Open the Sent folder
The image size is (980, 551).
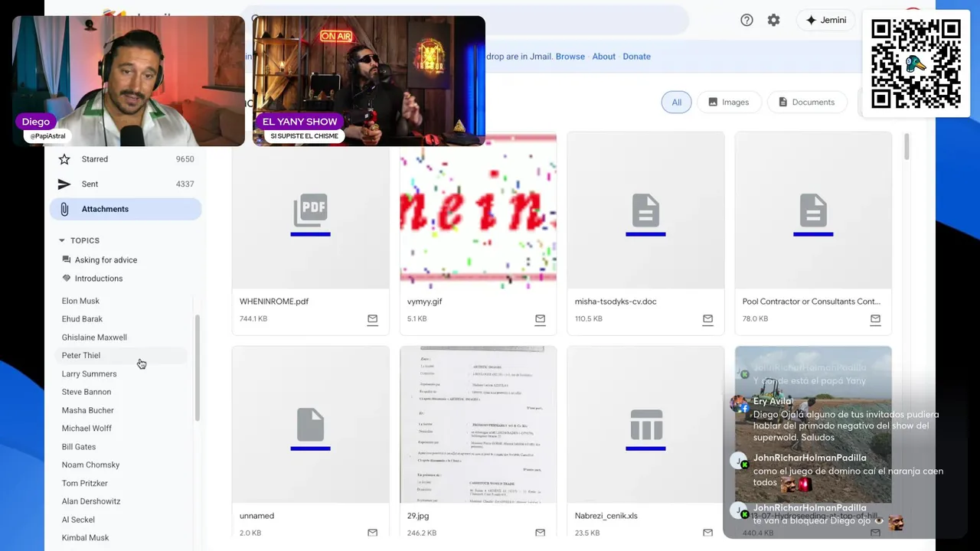pyautogui.click(x=126, y=184)
